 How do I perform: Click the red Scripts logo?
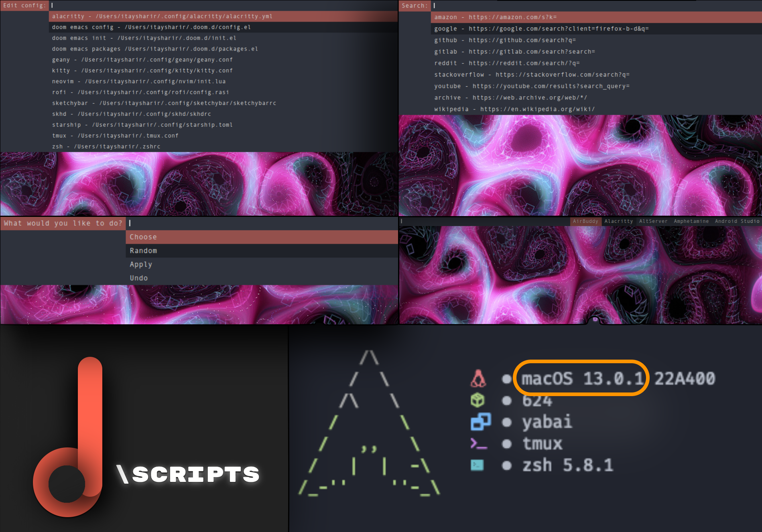pyautogui.click(x=68, y=437)
